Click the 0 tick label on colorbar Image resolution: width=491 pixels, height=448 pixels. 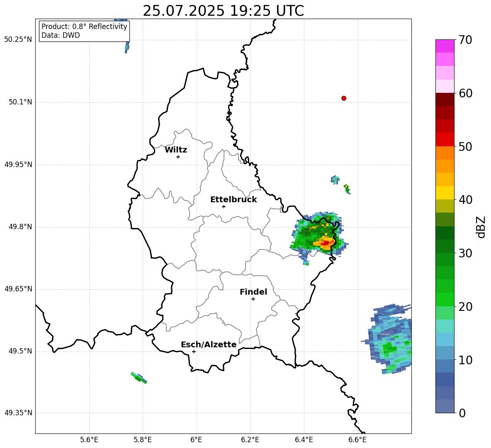pyautogui.click(x=462, y=413)
